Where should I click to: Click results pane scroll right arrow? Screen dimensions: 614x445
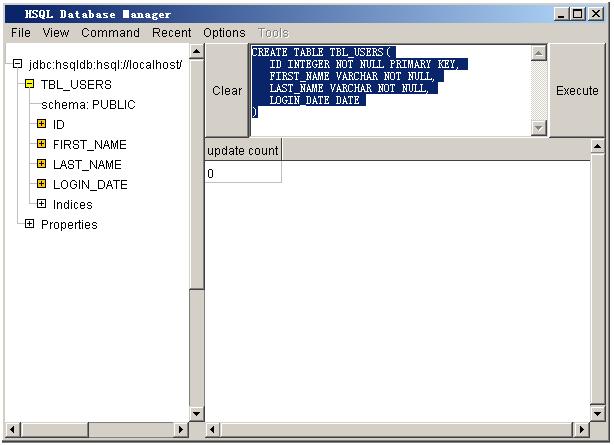point(582,429)
